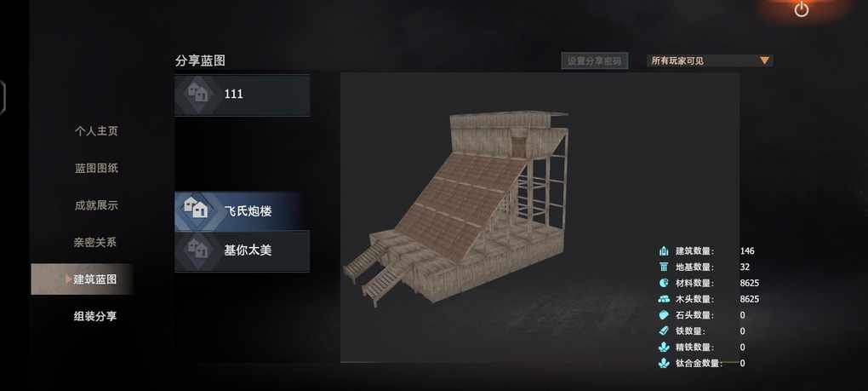The width and height of the screenshot is (868, 391).
Task: Switch to 蓝图图纸 section
Action: tap(96, 169)
